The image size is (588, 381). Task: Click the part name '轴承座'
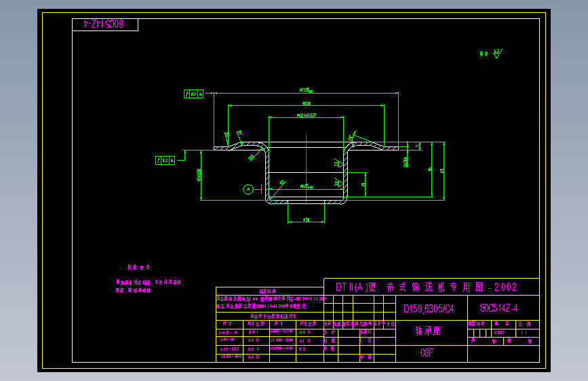tap(428, 331)
